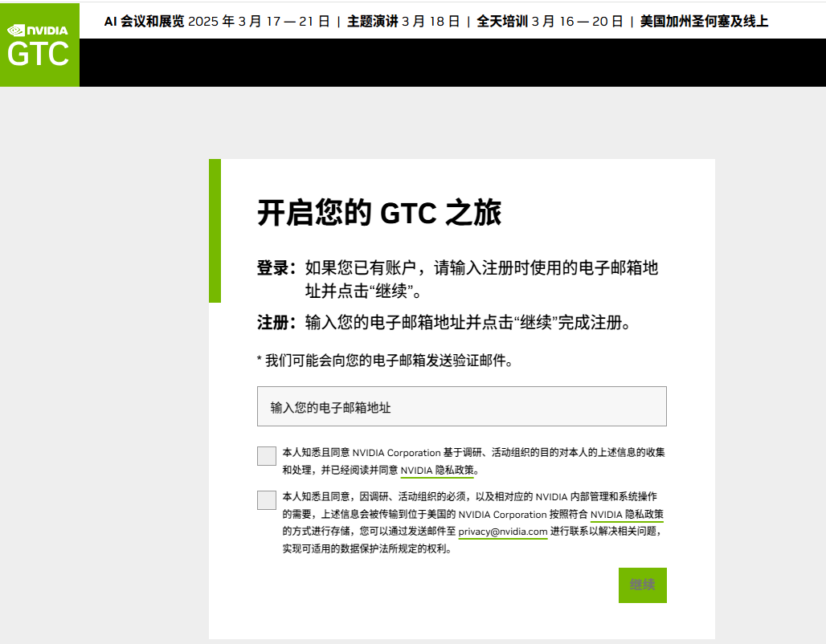Viewport: 826px width, 644px height.
Task: Click 美国加州圣何塞及线上 location text
Action: [703, 22]
